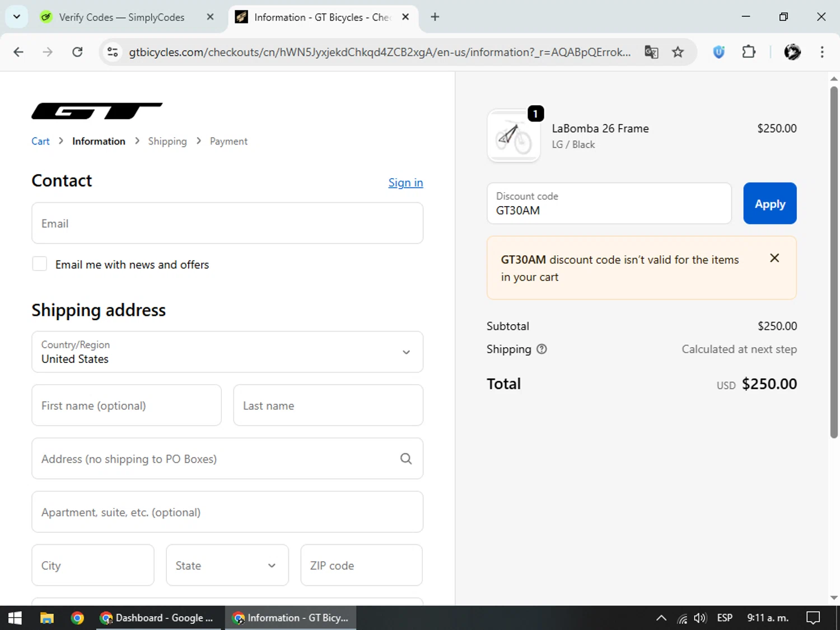Click the City field
The image size is (840, 630).
pyautogui.click(x=93, y=565)
